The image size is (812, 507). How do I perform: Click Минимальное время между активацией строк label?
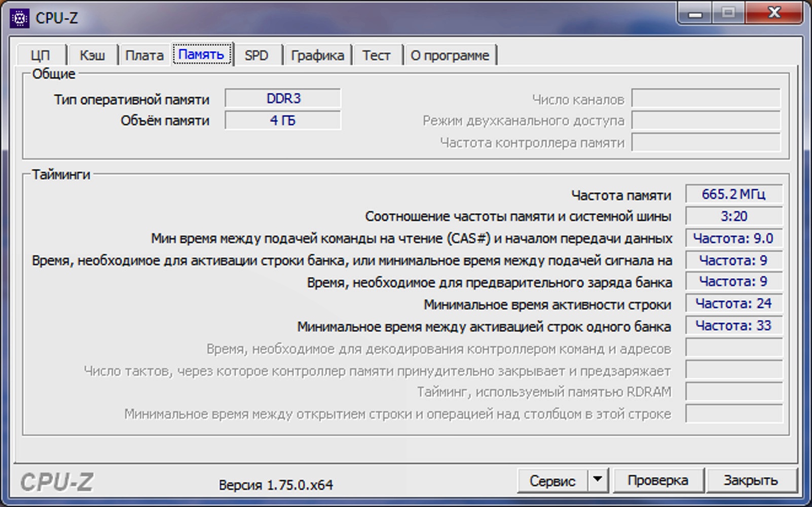point(484,327)
